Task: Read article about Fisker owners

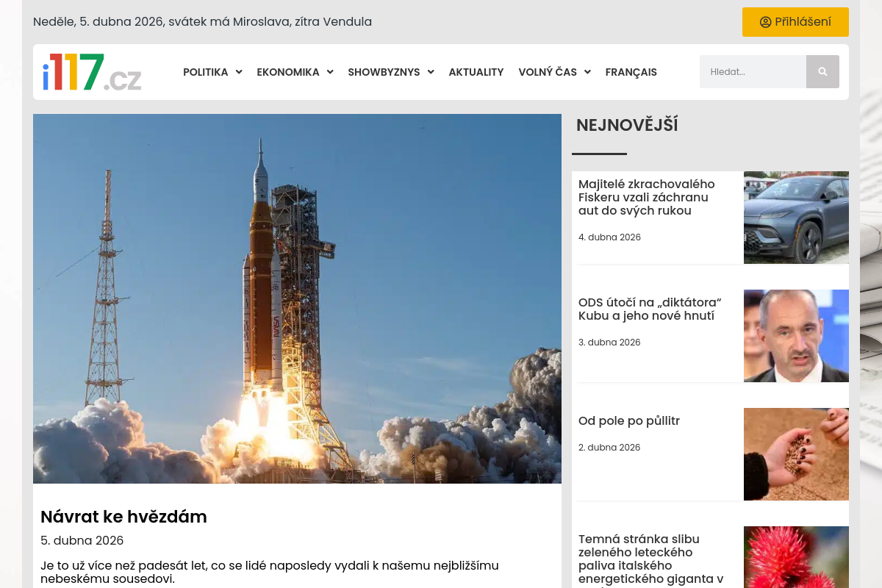Action: [646, 197]
